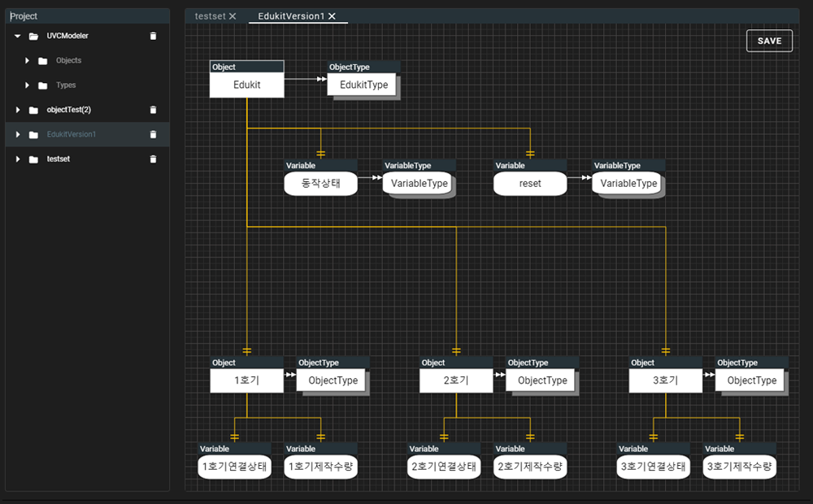Click the Objects folder icon

(43, 61)
